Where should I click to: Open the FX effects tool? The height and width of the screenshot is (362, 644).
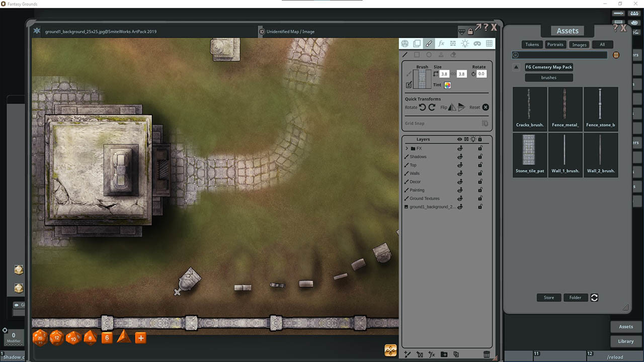pos(441,43)
